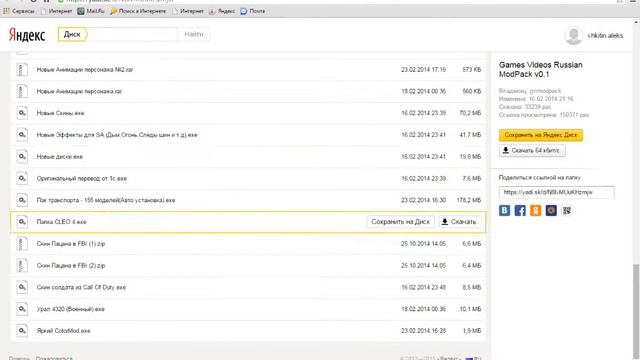Screen dimensions: 640x360
Task: Click yellow Сохранить на Яндекс.Диск button
Action: (x=541, y=135)
